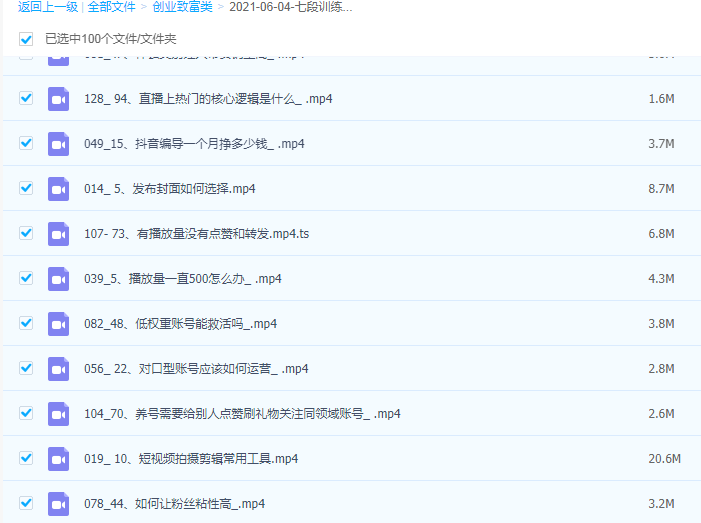
Task: Uncheck the 049_15 抖音编导 file checkbox
Action: pyautogui.click(x=26, y=143)
